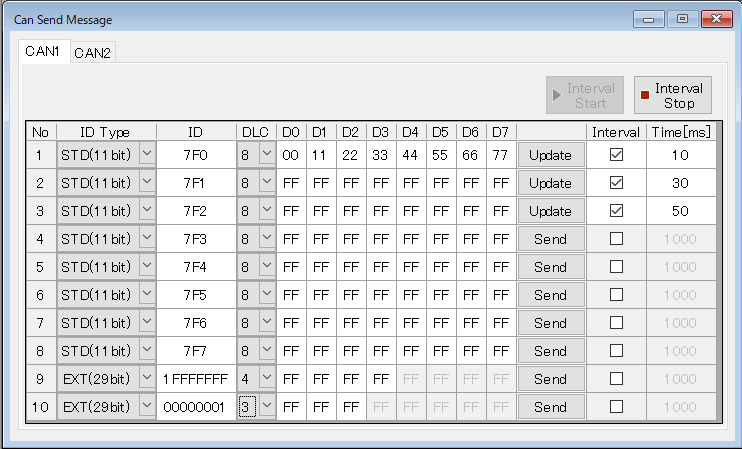Click the Interval Stop button

point(671,96)
